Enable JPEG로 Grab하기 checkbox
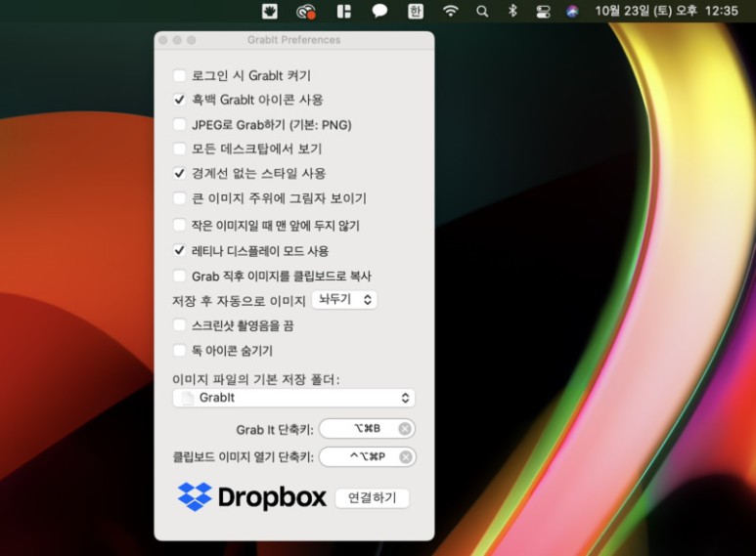This screenshot has height=556, width=756. point(179,124)
